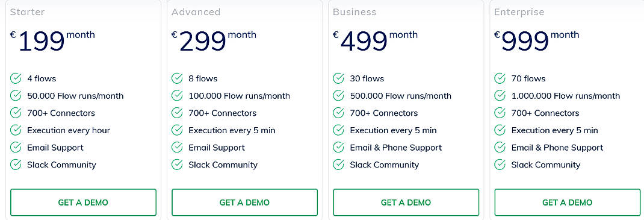The image size is (644, 220).
Task: Click the 199 price figure
Action: click(x=42, y=42)
